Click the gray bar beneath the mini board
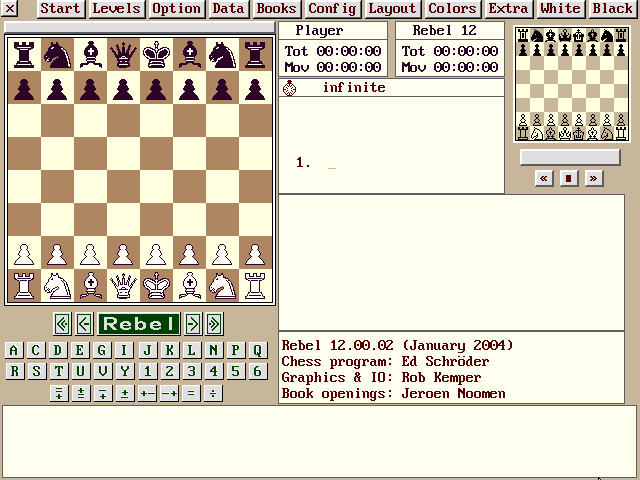Image resolution: width=640 pixels, height=480 pixels. point(570,157)
